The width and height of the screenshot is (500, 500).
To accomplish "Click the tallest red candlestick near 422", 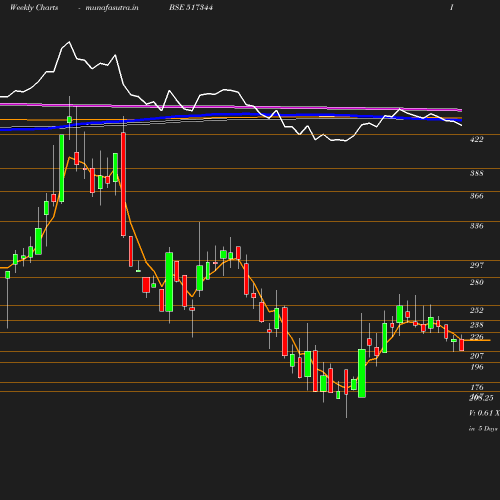I will 123,184.
